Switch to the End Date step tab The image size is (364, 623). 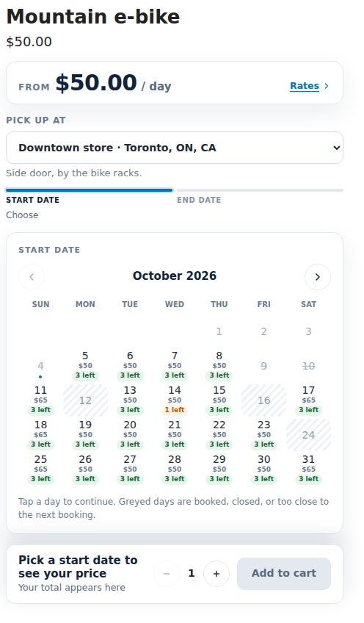tap(260, 195)
